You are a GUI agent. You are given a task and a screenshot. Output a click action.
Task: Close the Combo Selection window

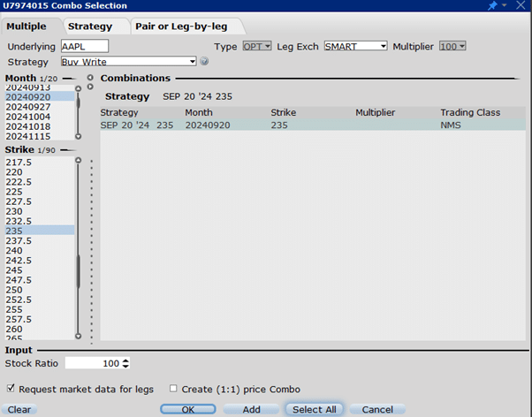[x=521, y=5]
